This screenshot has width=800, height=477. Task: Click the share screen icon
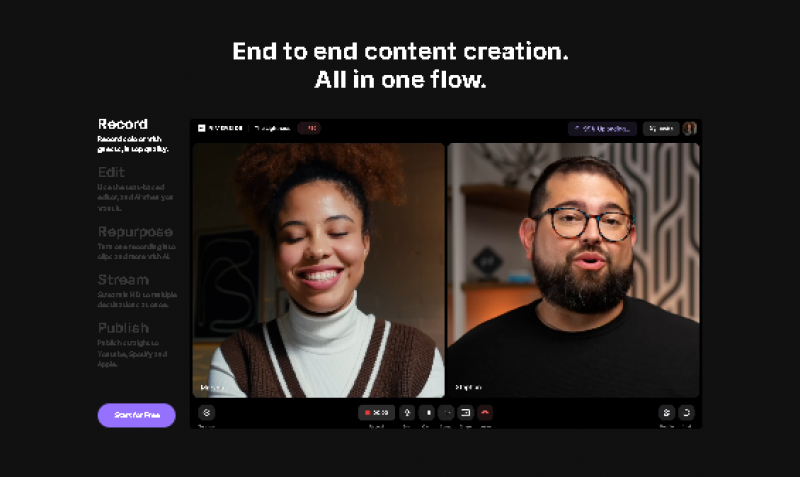coord(465,412)
